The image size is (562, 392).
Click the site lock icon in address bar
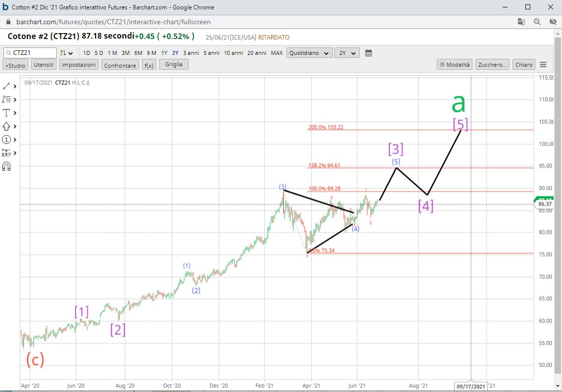coord(8,22)
